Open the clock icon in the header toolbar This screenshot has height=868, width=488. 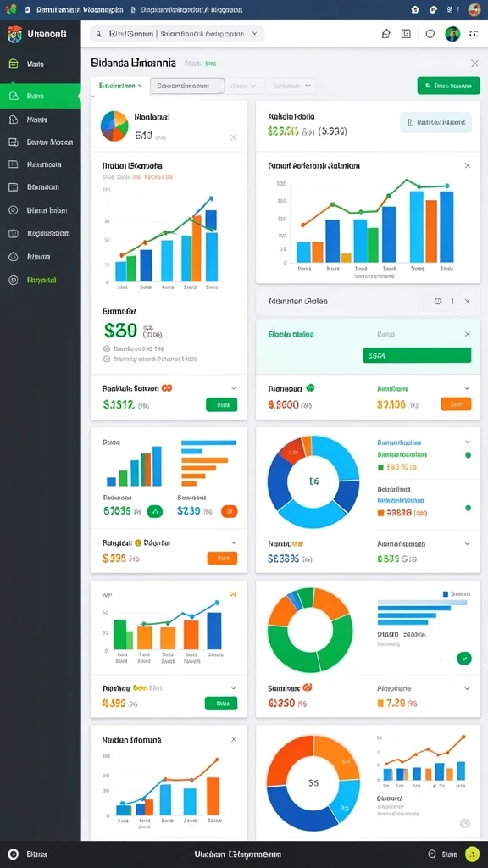(x=430, y=34)
